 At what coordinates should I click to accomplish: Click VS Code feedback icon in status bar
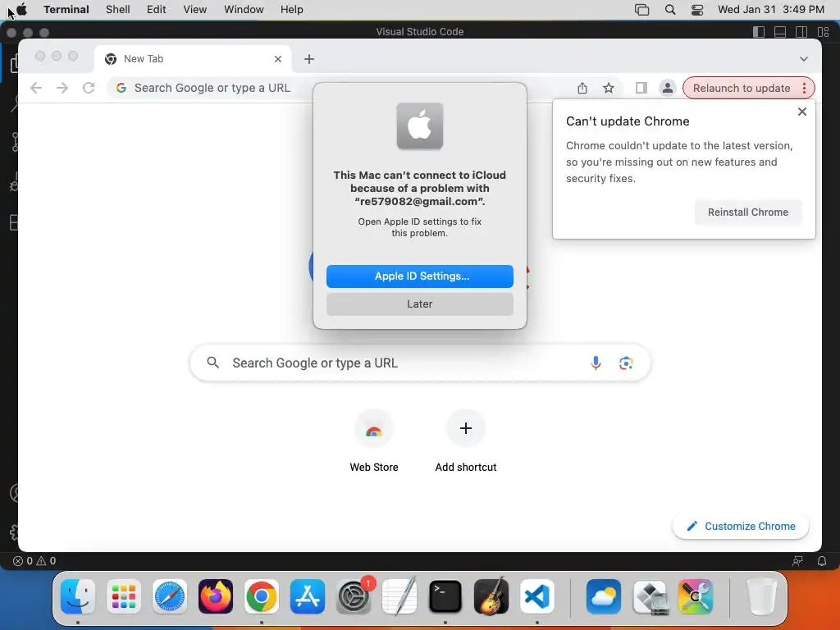pos(797,561)
